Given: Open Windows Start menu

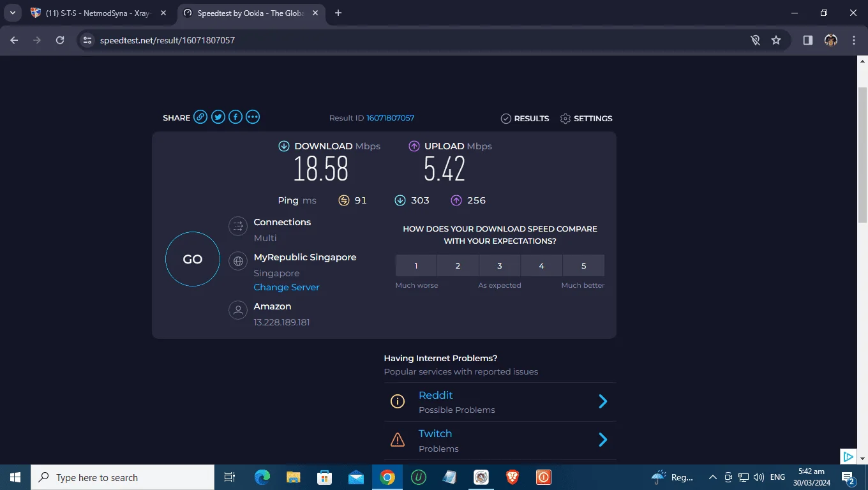Looking at the screenshot, I should 15,477.
